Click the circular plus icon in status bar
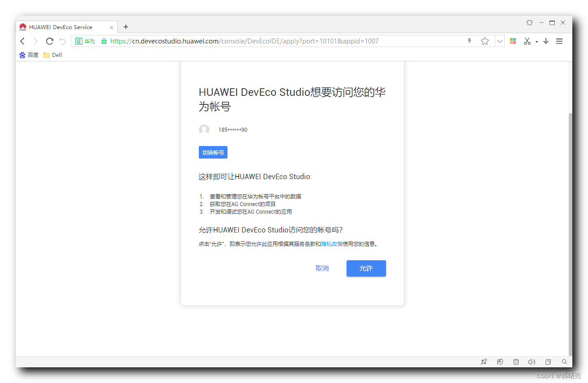This screenshot has height=383, width=588. pyautogui.click(x=500, y=362)
